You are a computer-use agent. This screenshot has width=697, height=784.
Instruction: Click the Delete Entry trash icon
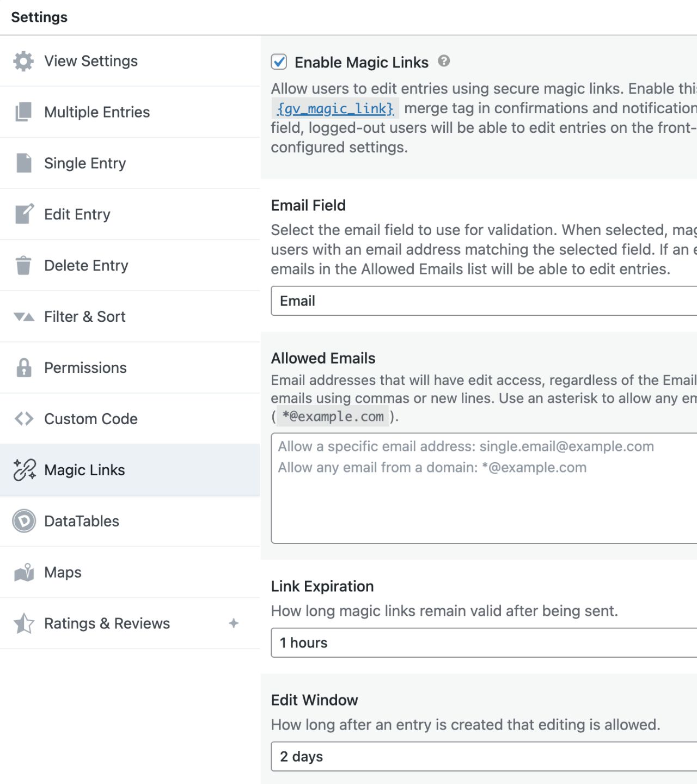tap(23, 265)
